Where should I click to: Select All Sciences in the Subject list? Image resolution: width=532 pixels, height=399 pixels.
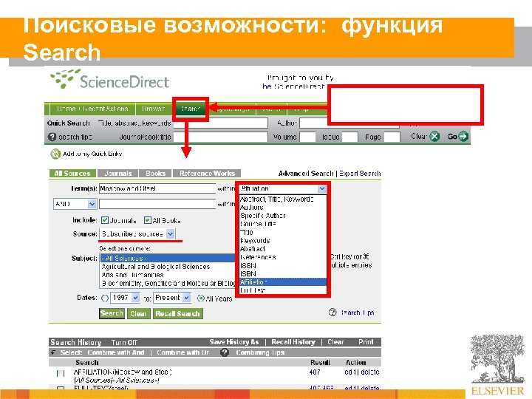(168, 258)
